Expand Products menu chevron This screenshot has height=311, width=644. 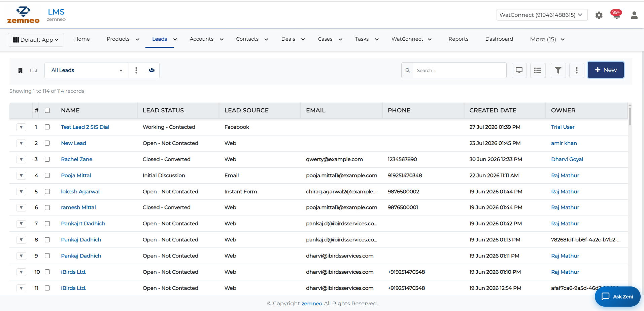pos(137,39)
